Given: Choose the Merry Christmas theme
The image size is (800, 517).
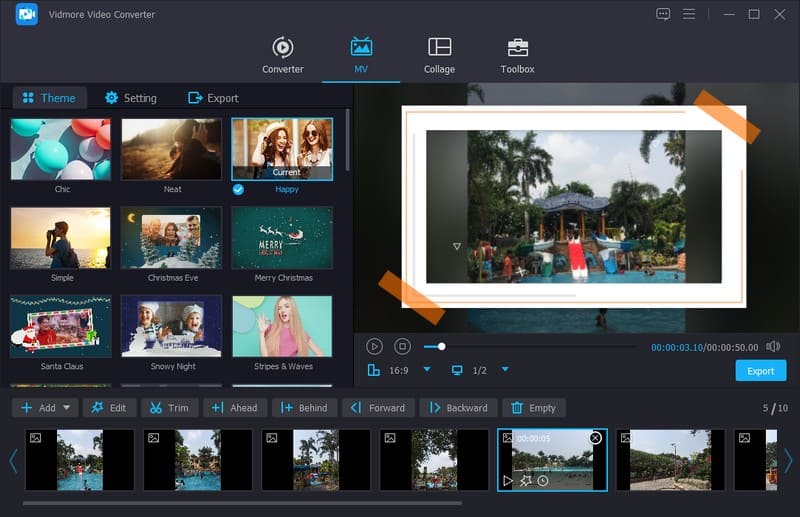Looking at the screenshot, I should [282, 238].
